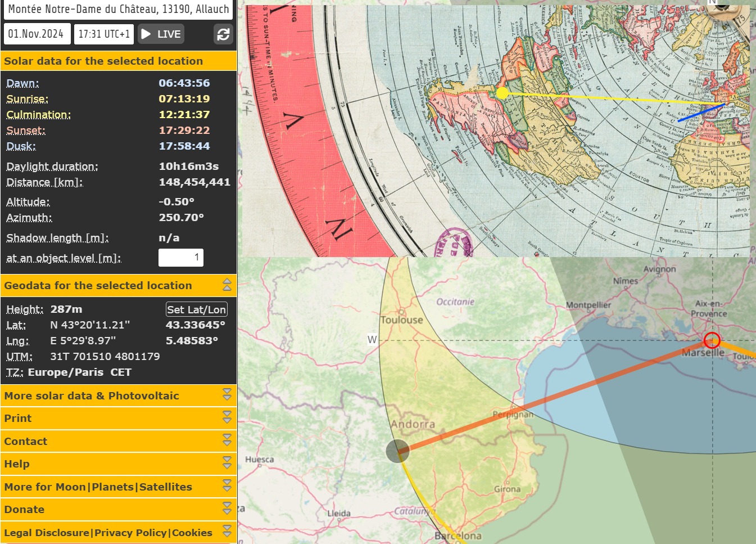The height and width of the screenshot is (544, 756).
Task: Click the Dawn label
Action: [22, 83]
